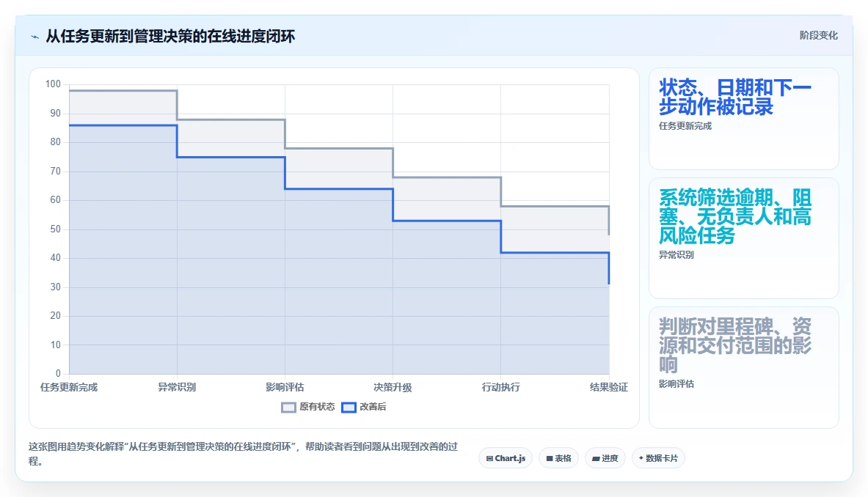Click the gray 原有状态 legend color box

point(288,408)
